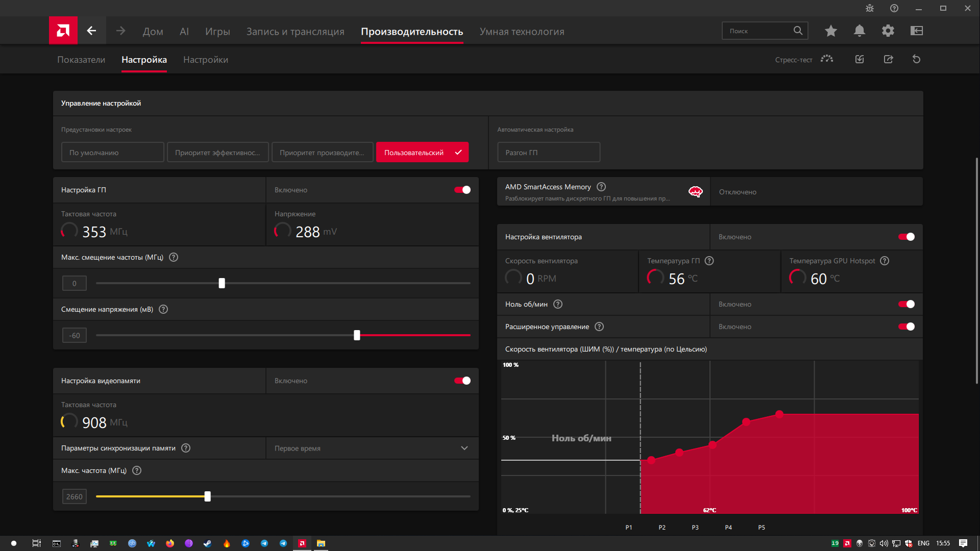This screenshot has width=980, height=551.
Task: Switch to the Игры tab
Action: [x=217, y=32]
